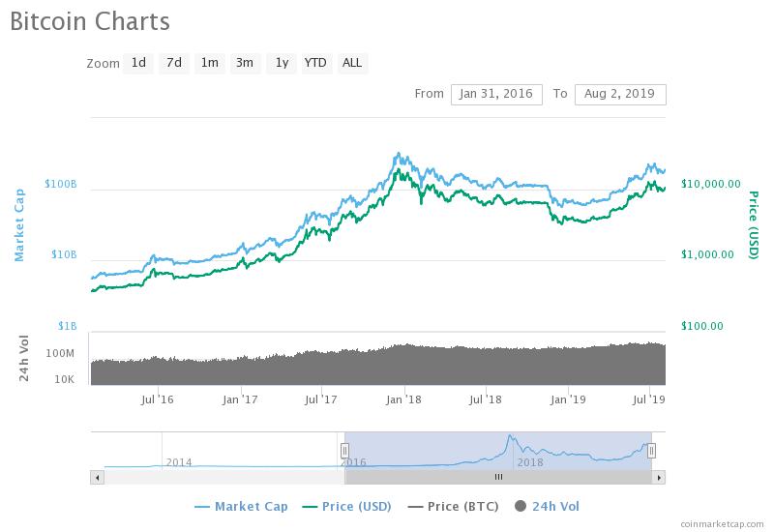Click the Price (USD) axis title
Viewport: 774px width, 532px height.
point(754,224)
